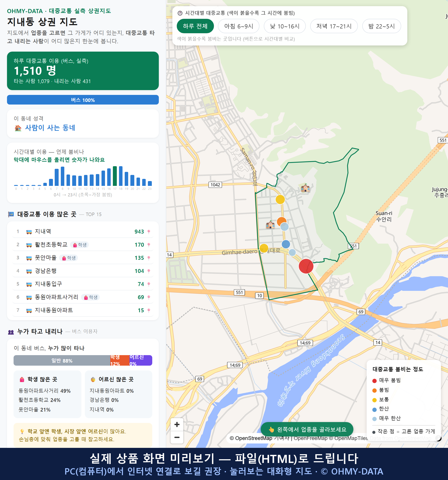This screenshot has height=480, width=448.
Task: Select the 활천초등학교 stop name
Action: coord(51,244)
